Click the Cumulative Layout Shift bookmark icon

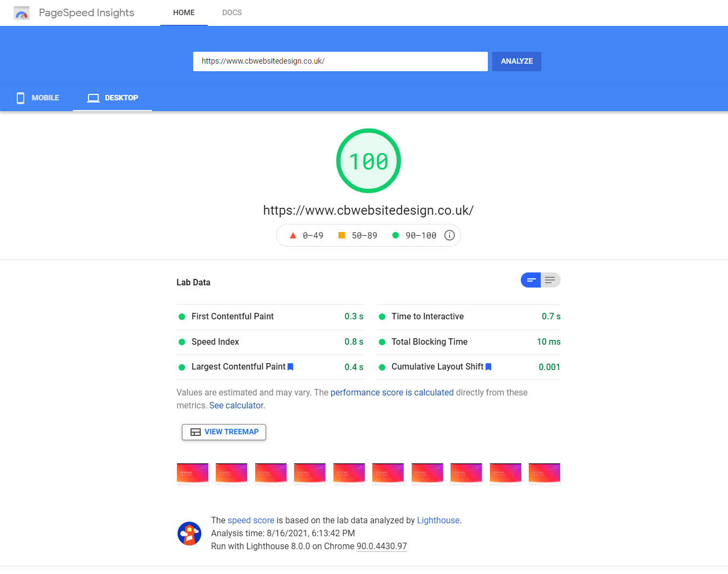point(488,367)
